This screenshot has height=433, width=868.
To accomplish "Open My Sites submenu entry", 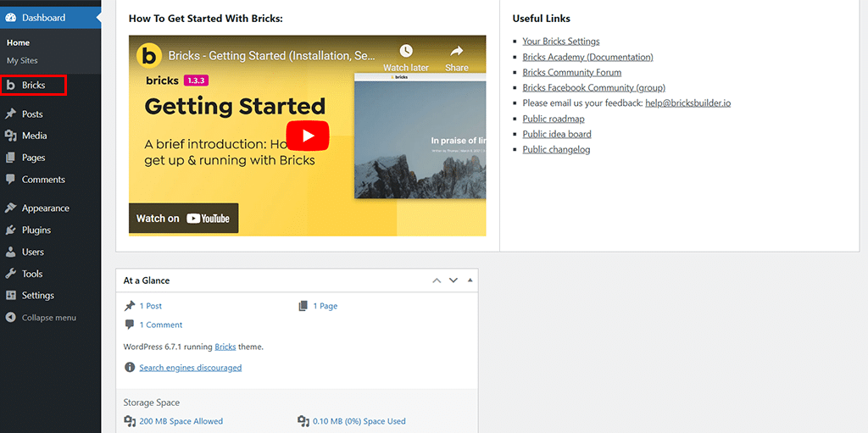I will click(x=22, y=60).
